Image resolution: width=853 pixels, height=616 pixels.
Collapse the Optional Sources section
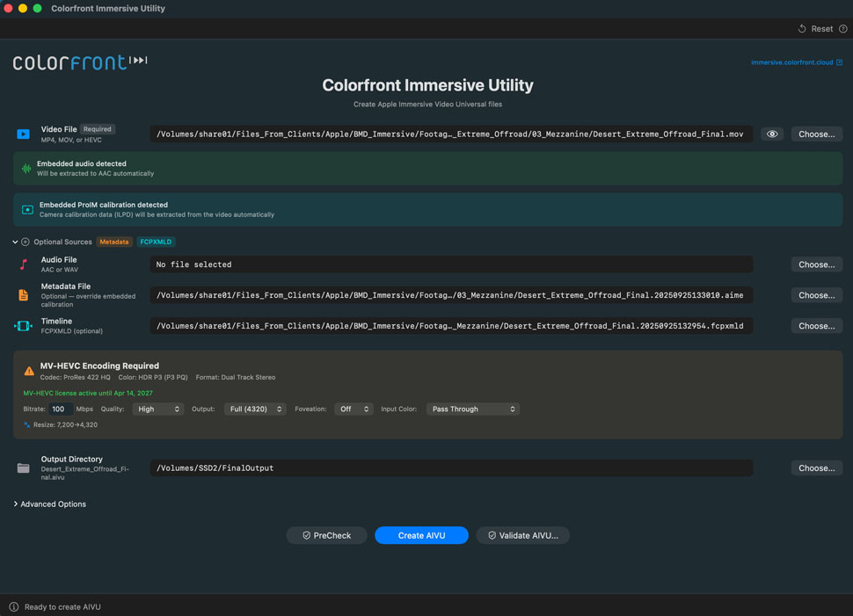pos(15,242)
